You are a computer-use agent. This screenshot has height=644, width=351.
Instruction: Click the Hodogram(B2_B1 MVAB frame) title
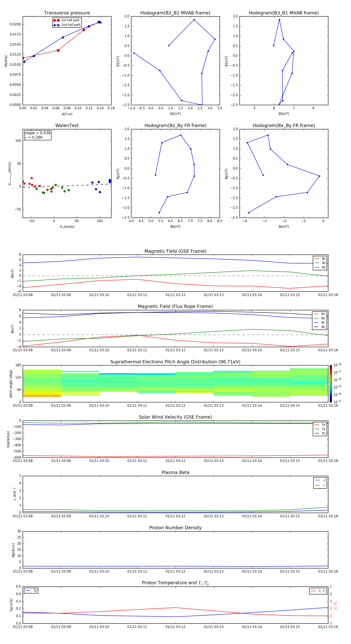tap(175, 13)
